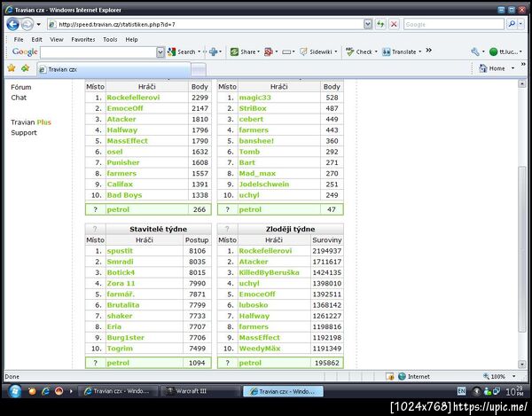Open the address bar URL dropdown
The width and height of the screenshot is (532, 416).
pyautogui.click(x=368, y=24)
